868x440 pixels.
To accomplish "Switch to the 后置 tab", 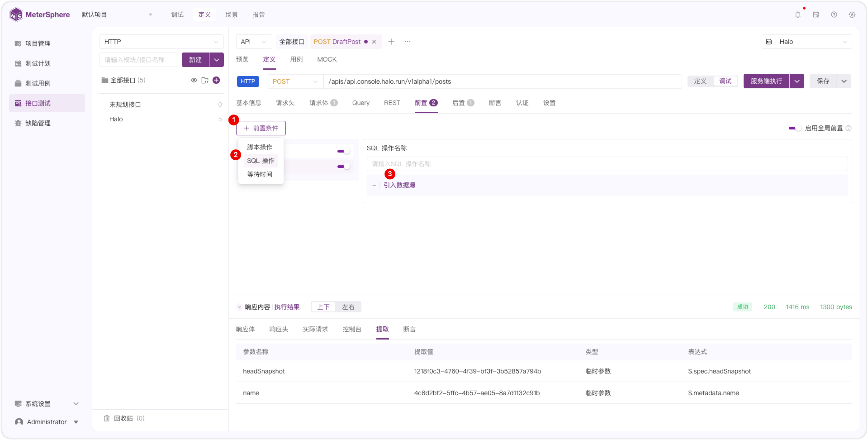I will coord(463,103).
